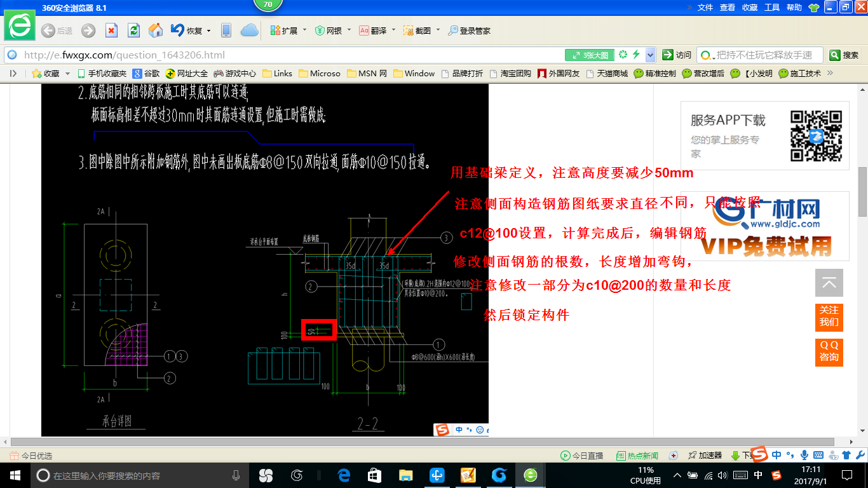Open 登录管家 login manager
Image resolution: width=868 pixels, height=488 pixels.
(469, 30)
